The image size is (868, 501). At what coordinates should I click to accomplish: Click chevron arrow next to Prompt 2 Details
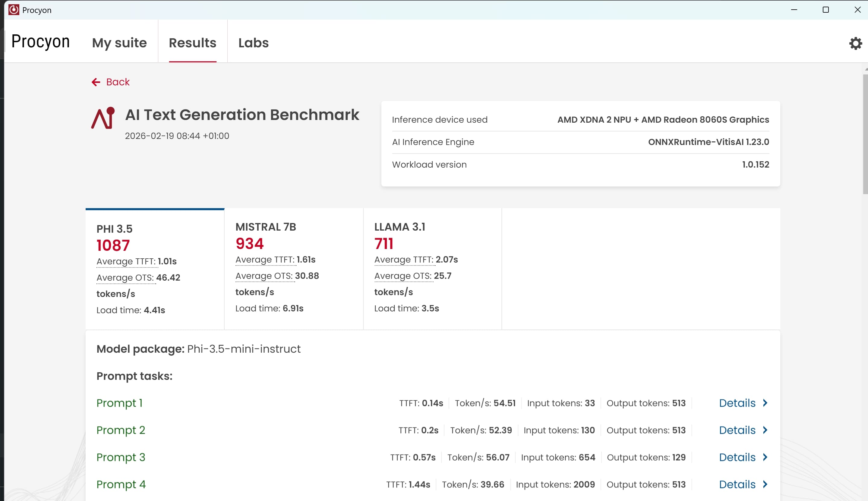click(x=765, y=430)
